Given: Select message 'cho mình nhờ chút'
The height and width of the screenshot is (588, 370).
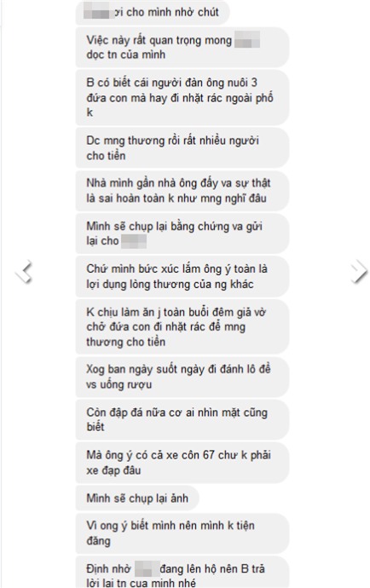Looking at the screenshot, I should pyautogui.click(x=153, y=13).
